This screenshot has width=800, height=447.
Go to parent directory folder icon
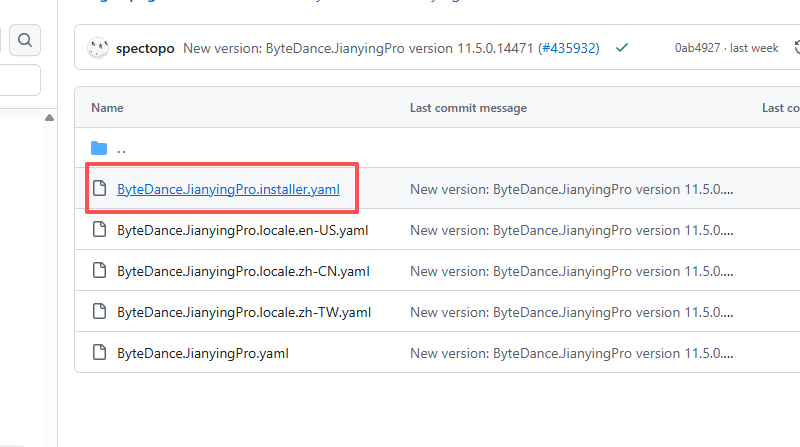tap(99, 148)
